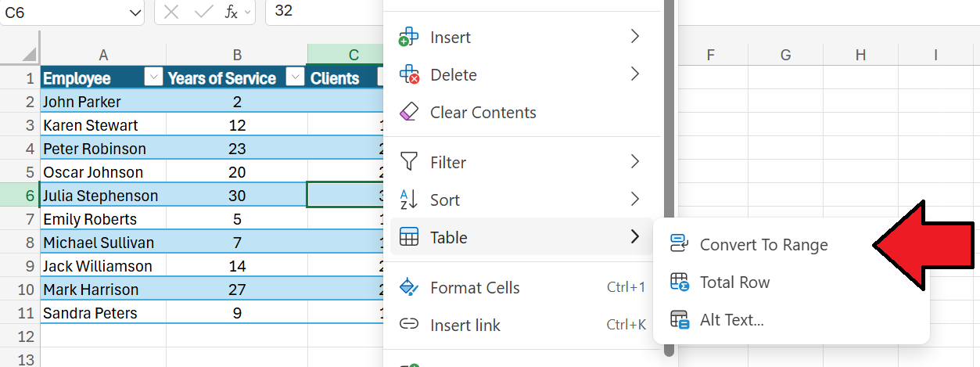Expand the Table submenu chevron
The width and height of the screenshot is (980, 367).
[x=635, y=237]
